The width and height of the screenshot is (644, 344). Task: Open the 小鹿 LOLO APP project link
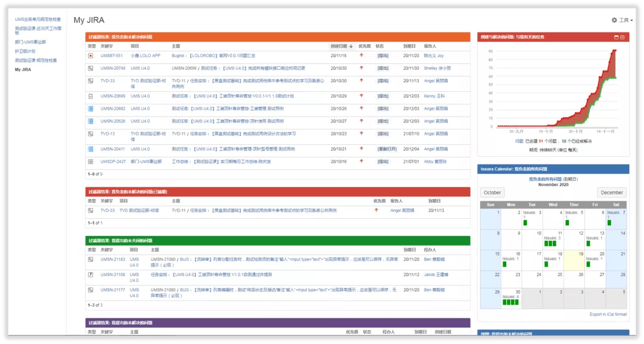pyautogui.click(x=145, y=56)
